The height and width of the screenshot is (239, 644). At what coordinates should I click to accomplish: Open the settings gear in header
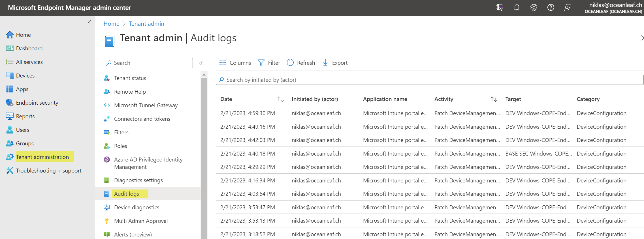pos(534,7)
